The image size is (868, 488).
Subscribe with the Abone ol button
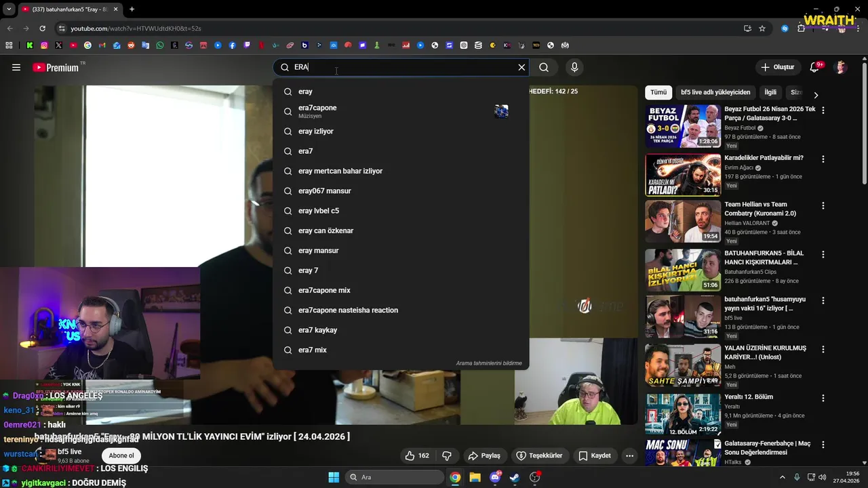point(121,455)
